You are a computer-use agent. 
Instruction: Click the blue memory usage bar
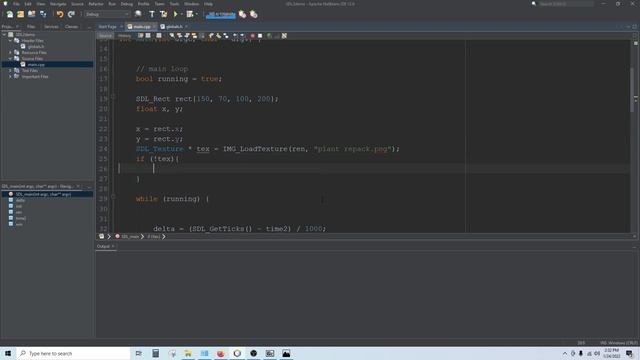click(x=221, y=15)
